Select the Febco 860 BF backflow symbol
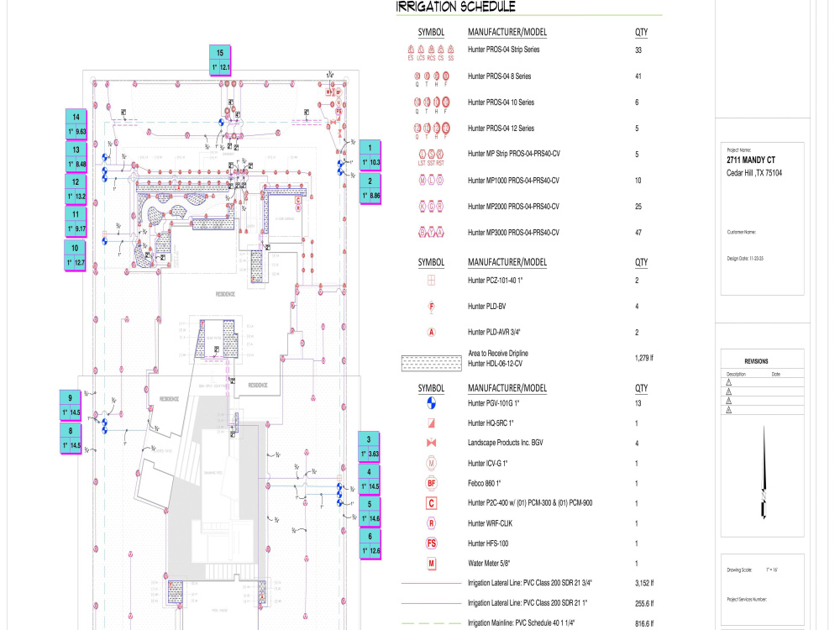This screenshot has height=630, width=840. pos(431,483)
